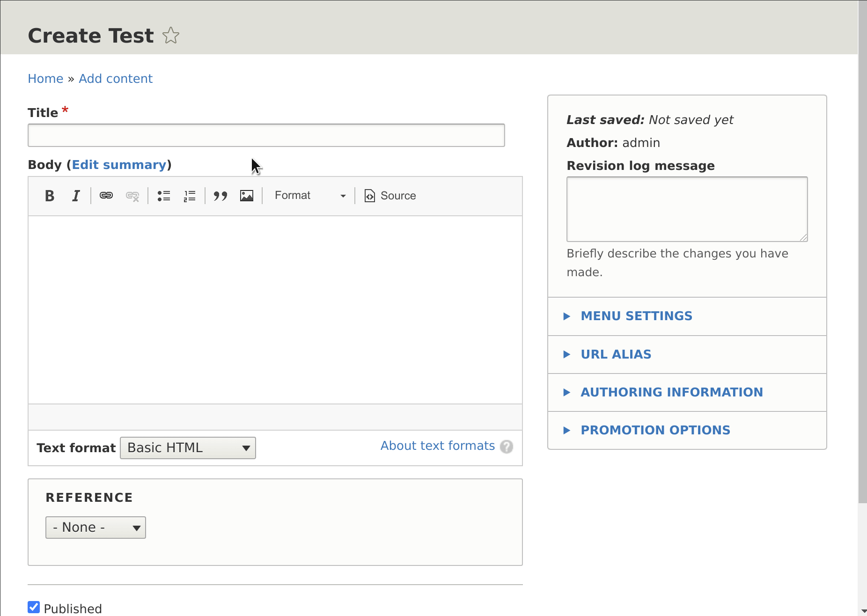Insert a bulleted list in the Body
867x616 pixels.
pyautogui.click(x=164, y=196)
